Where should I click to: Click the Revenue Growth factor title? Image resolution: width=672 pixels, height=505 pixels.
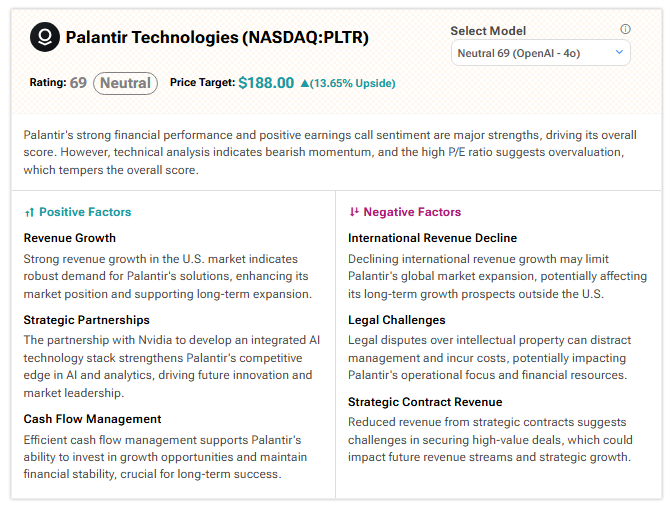tap(70, 238)
